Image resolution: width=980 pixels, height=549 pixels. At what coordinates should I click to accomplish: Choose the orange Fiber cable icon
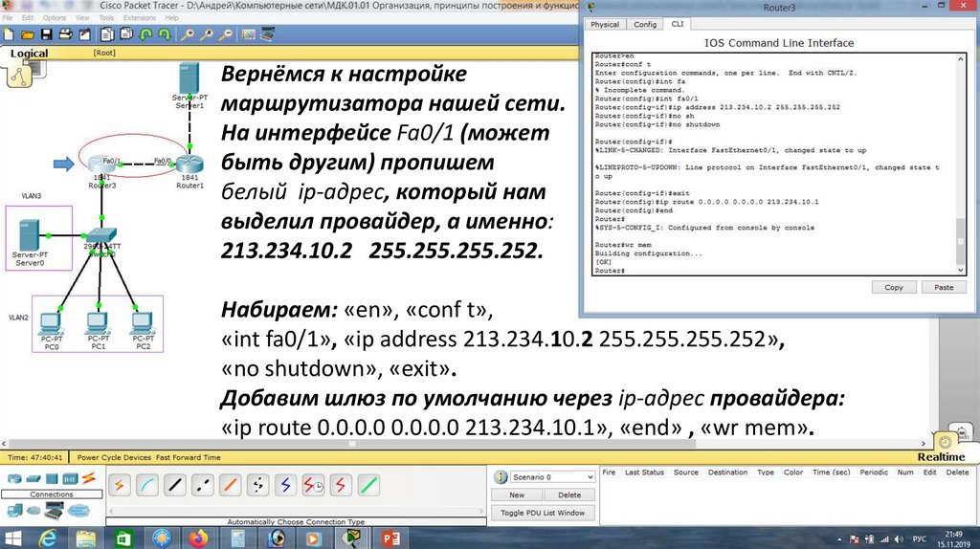pyautogui.click(x=230, y=485)
